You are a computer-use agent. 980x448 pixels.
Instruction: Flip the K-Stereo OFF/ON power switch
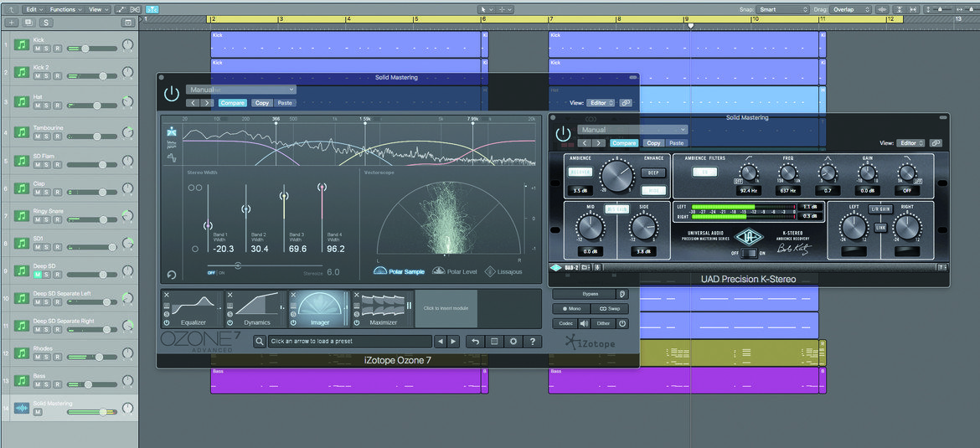[747, 253]
